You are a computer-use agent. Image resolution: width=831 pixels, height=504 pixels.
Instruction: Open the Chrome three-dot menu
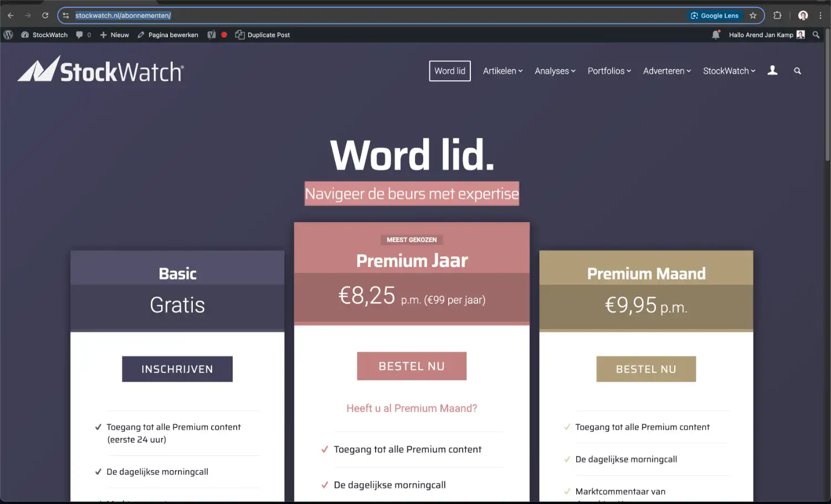click(820, 16)
